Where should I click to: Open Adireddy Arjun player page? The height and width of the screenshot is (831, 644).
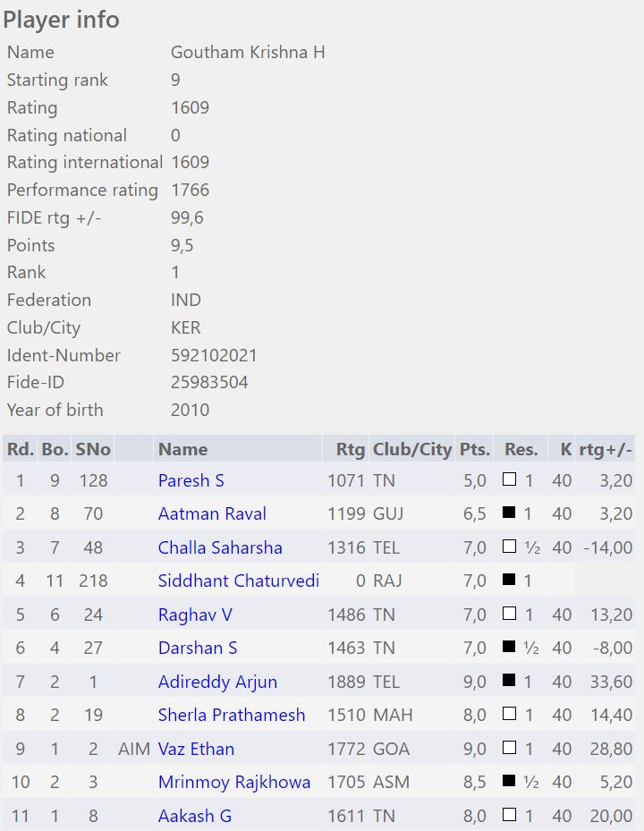(217, 682)
